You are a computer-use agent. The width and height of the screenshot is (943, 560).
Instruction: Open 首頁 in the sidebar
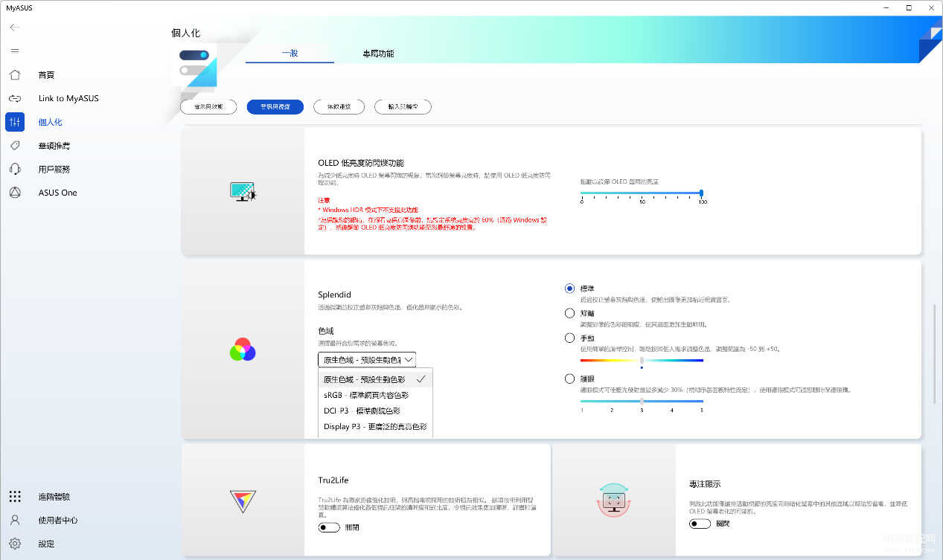tap(47, 75)
